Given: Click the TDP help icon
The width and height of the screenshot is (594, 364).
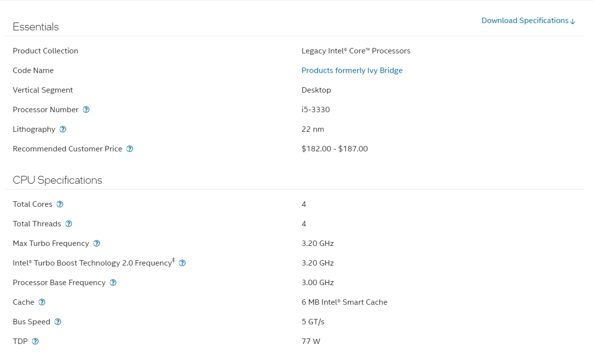Looking at the screenshot, I should 35,341.
